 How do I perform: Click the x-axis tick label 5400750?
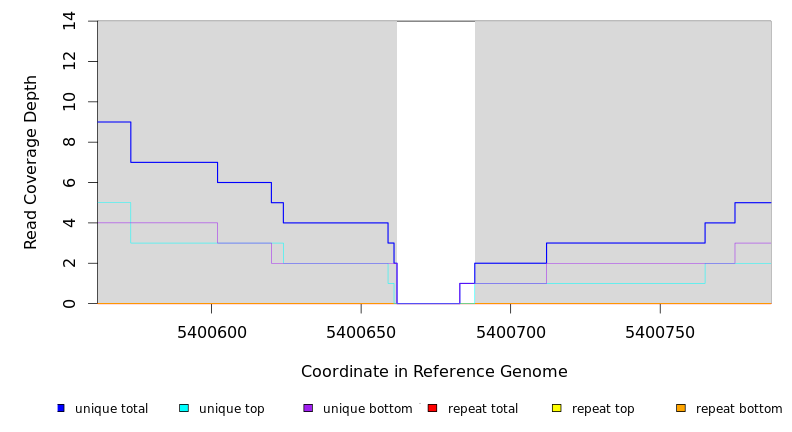[660, 333]
